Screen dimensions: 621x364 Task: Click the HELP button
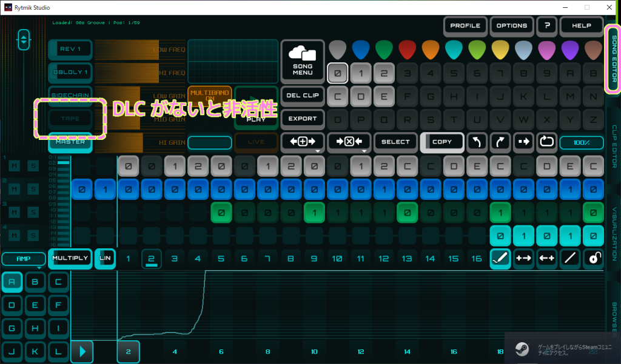tap(582, 25)
